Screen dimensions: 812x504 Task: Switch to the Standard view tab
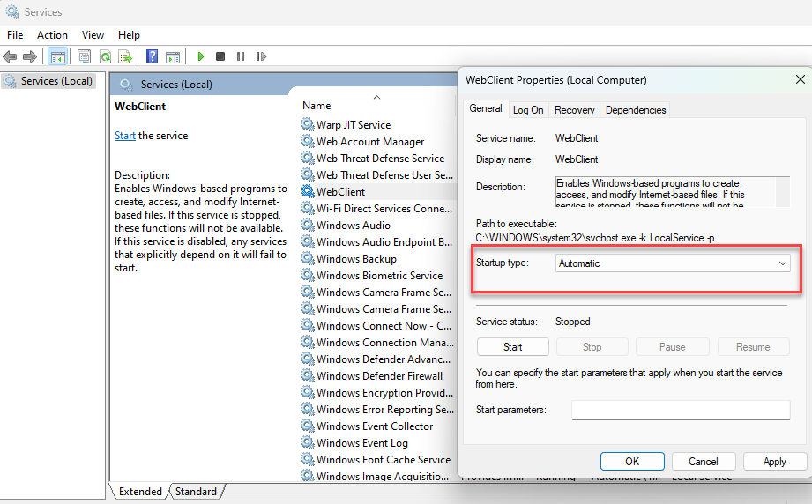point(197,492)
